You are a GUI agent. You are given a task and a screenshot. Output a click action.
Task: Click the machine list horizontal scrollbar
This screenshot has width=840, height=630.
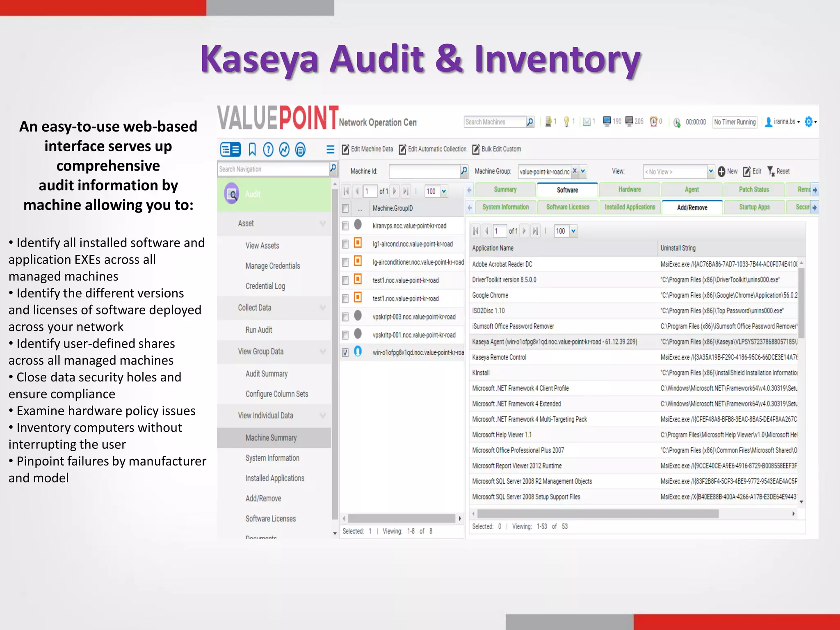click(401, 518)
